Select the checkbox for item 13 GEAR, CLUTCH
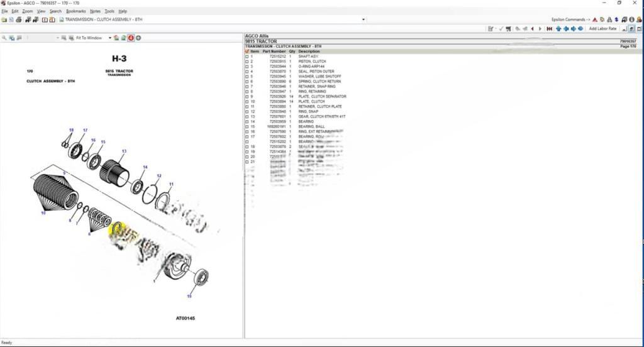 247,116
